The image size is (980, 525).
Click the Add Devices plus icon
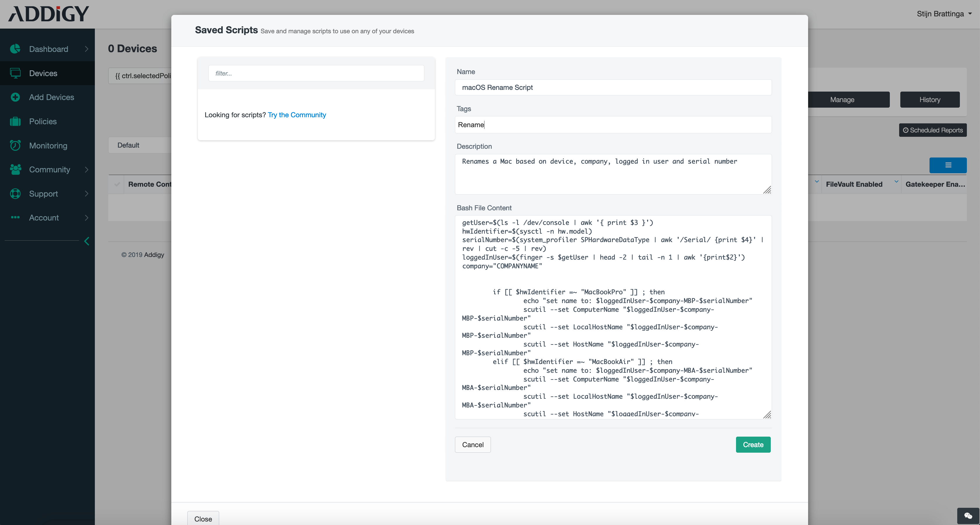click(x=15, y=97)
